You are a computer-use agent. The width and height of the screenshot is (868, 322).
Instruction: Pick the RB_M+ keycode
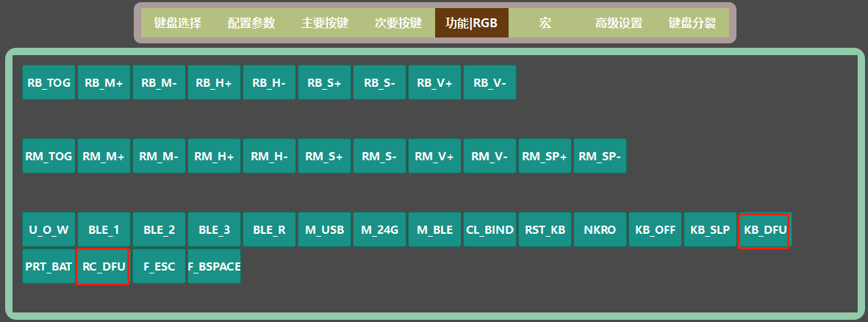coord(104,82)
